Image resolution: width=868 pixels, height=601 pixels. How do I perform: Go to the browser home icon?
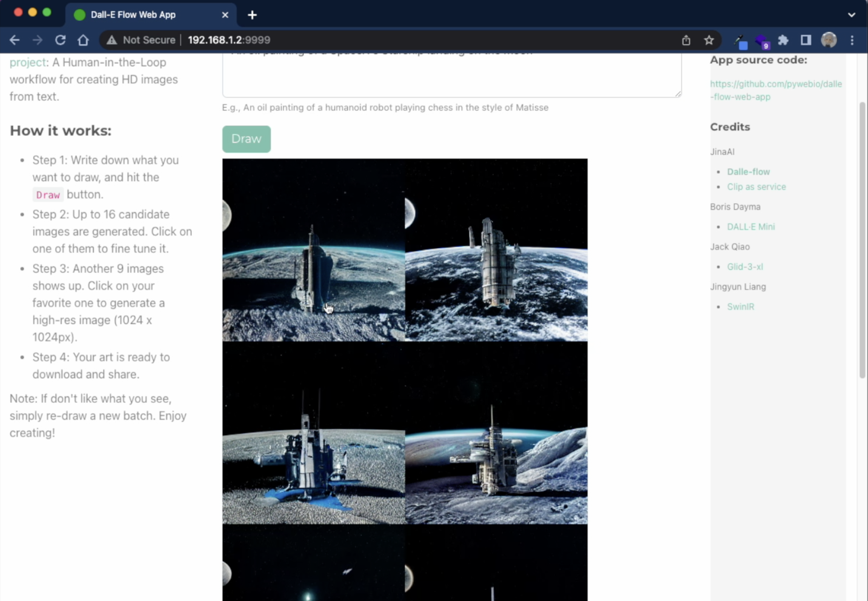(83, 40)
